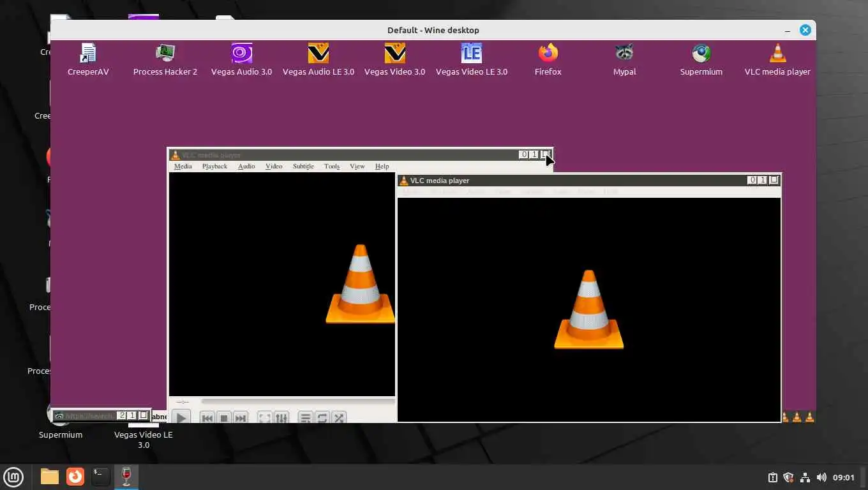Image resolution: width=868 pixels, height=490 pixels.
Task: Open the Tools menu in VLC
Action: click(332, 166)
